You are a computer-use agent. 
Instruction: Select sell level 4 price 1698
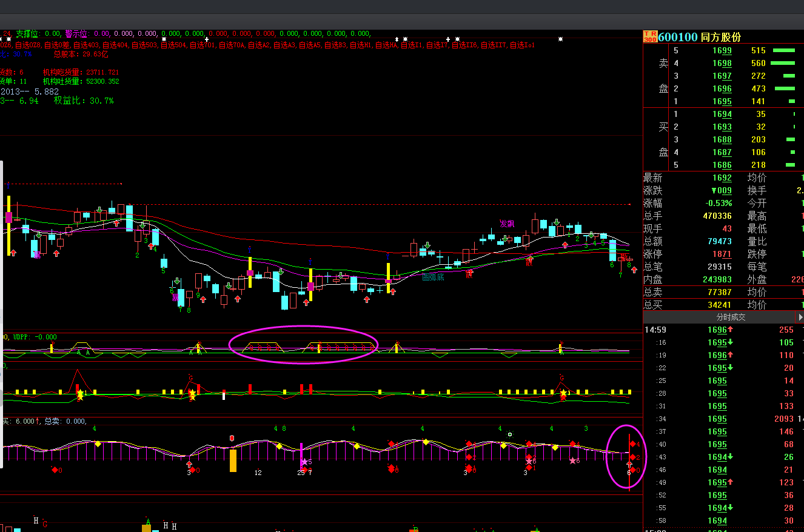722,63
